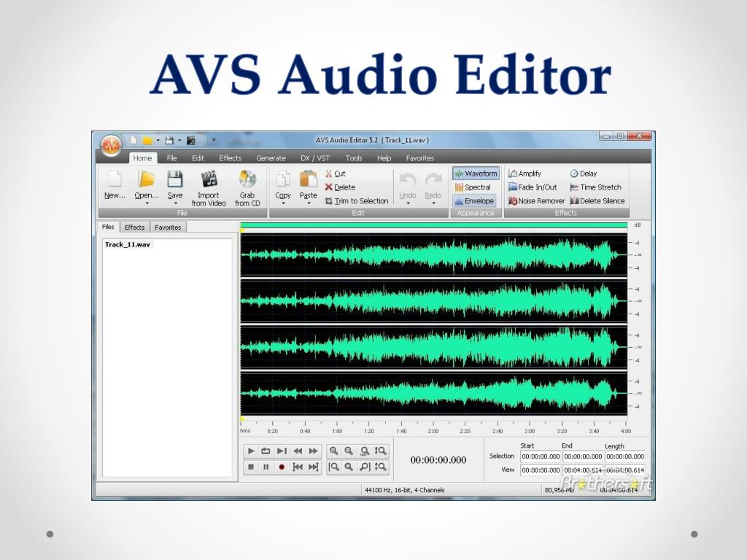This screenshot has width=747, height=560.
Task: Click the floppy disk icon in the quick access toolbar
Action: click(x=169, y=141)
